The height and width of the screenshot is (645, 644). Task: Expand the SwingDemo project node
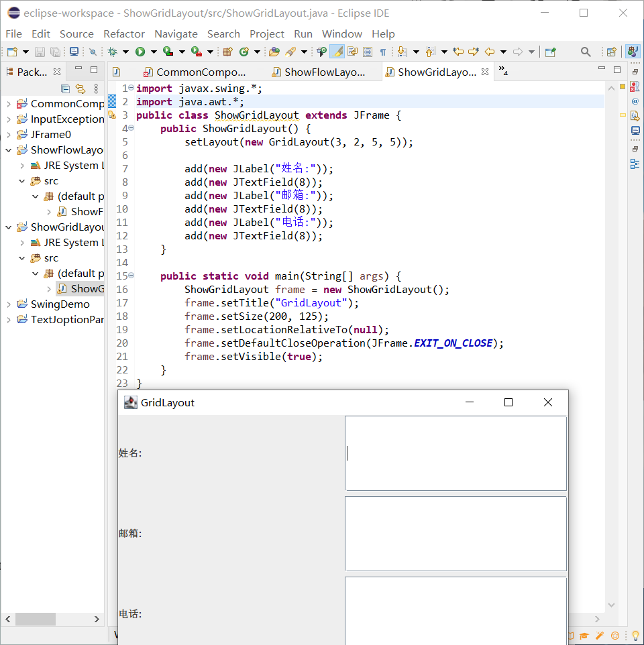tap(8, 304)
